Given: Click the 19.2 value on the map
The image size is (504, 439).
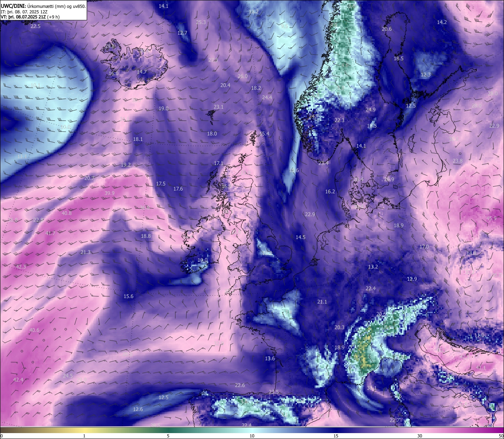Looking at the screenshot, I should click(x=126, y=165).
